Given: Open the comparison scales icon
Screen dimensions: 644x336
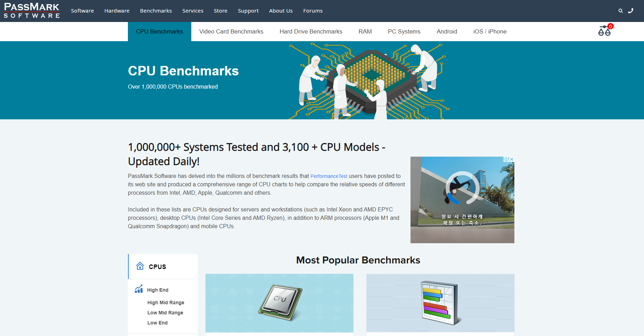Looking at the screenshot, I should click(x=604, y=31).
